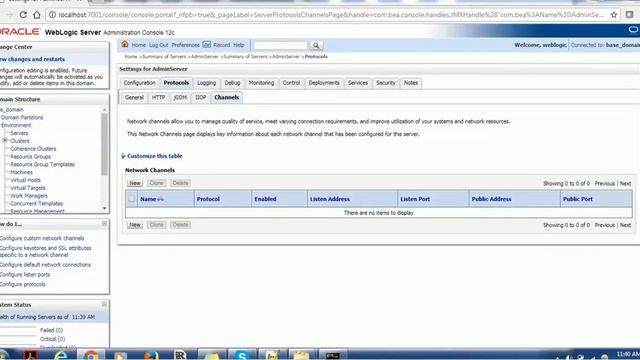
Task: Sort by Listen Address column header
Action: tap(330, 199)
